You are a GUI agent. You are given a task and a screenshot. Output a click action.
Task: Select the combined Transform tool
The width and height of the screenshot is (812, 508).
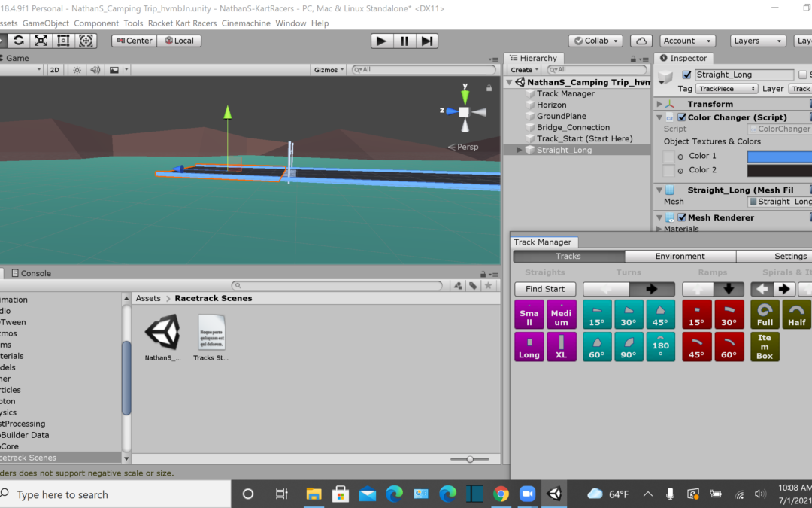(86, 41)
